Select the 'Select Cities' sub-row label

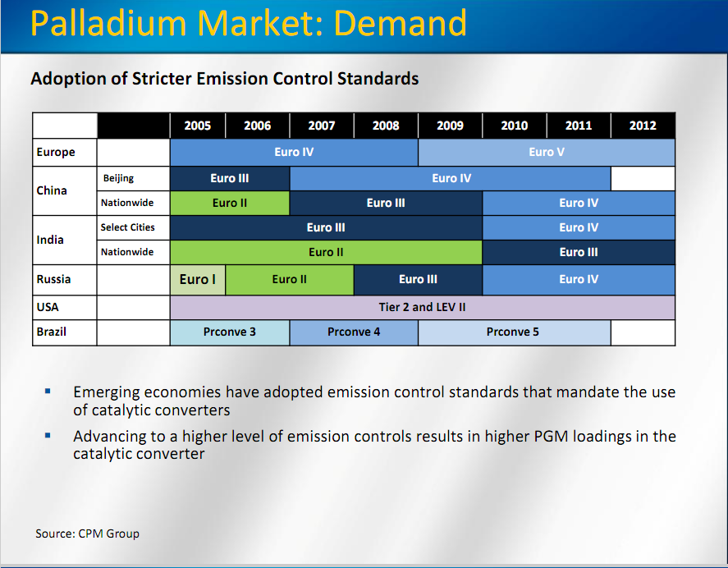pos(128,227)
